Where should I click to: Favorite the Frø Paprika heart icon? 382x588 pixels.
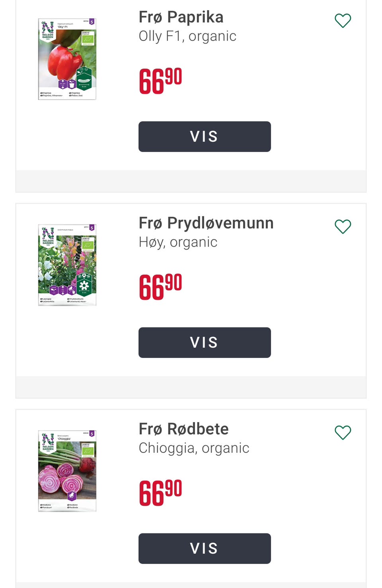point(343,21)
